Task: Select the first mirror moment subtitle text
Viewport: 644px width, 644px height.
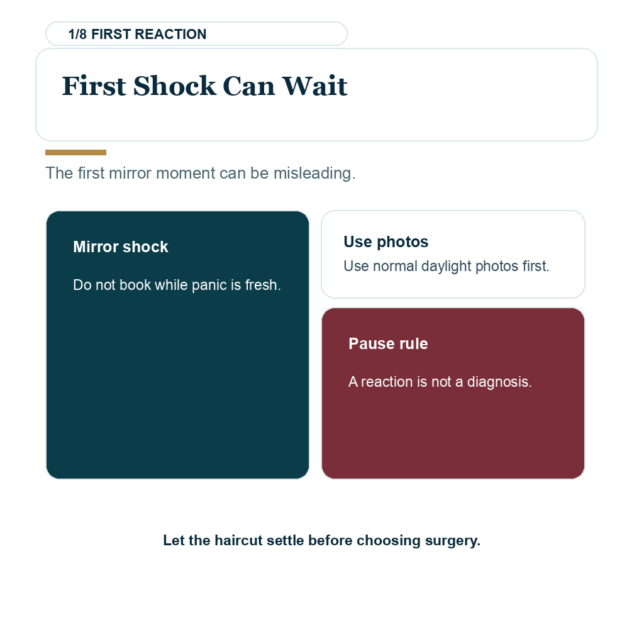Action: tap(201, 173)
